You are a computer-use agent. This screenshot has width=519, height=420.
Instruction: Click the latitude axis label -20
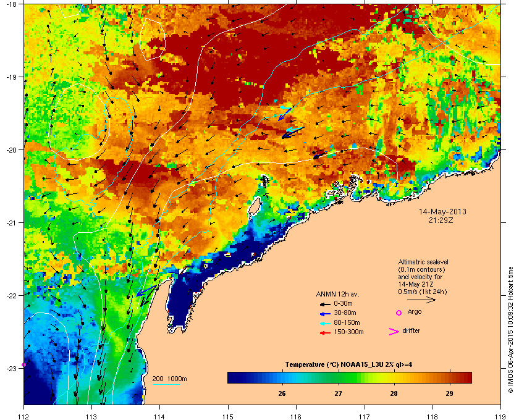(x=11, y=150)
